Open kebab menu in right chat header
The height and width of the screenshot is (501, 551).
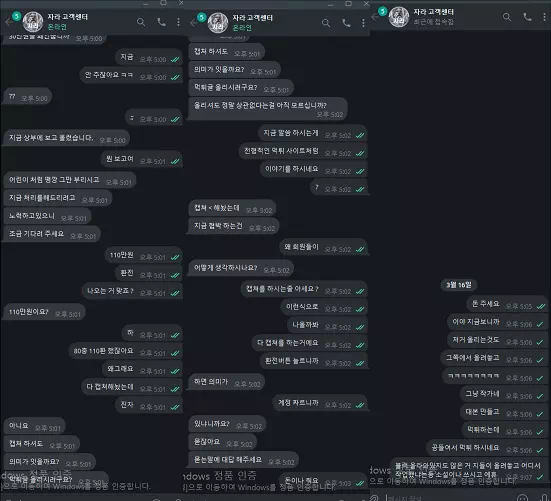pyautogui.click(x=544, y=17)
